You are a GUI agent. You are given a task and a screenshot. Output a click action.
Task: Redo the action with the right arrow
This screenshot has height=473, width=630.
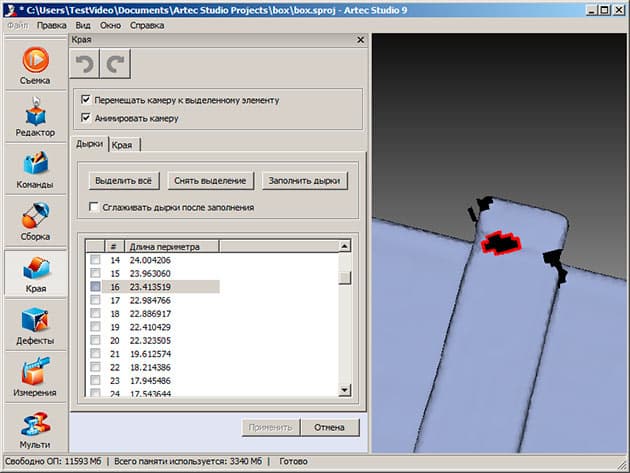click(115, 63)
